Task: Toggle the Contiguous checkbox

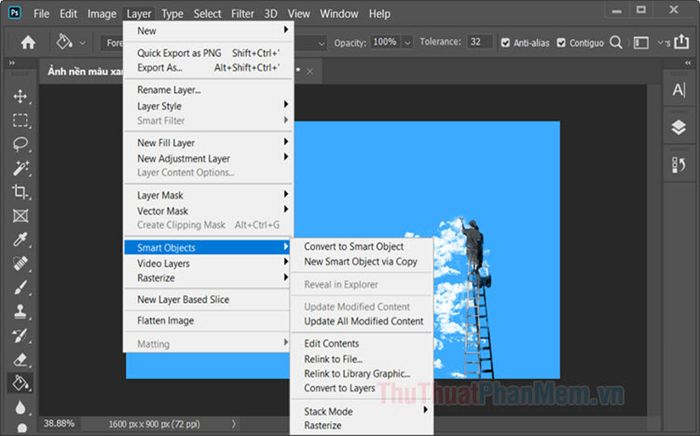Action: pyautogui.click(x=561, y=43)
